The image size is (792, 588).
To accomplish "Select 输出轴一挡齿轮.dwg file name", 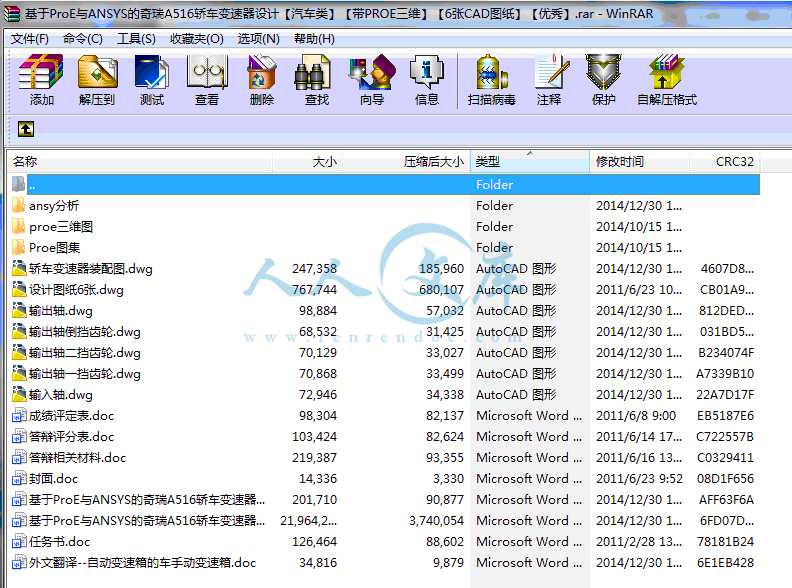I will pyautogui.click(x=85, y=374).
